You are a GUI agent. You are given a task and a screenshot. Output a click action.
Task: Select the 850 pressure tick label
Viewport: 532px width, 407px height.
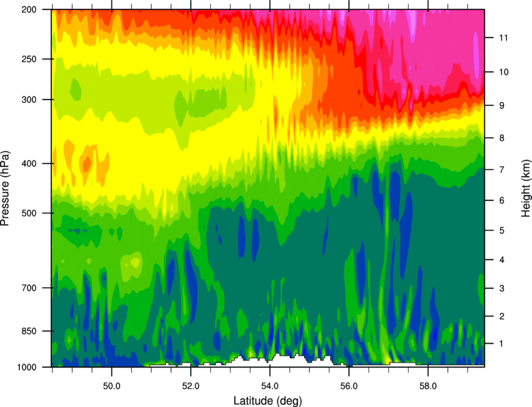pos(29,331)
